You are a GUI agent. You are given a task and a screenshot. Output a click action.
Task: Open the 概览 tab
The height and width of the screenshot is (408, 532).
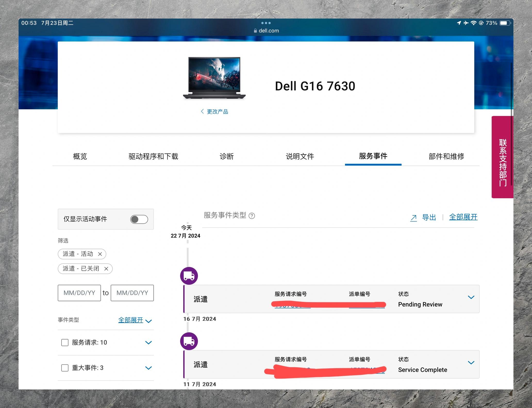(x=80, y=156)
